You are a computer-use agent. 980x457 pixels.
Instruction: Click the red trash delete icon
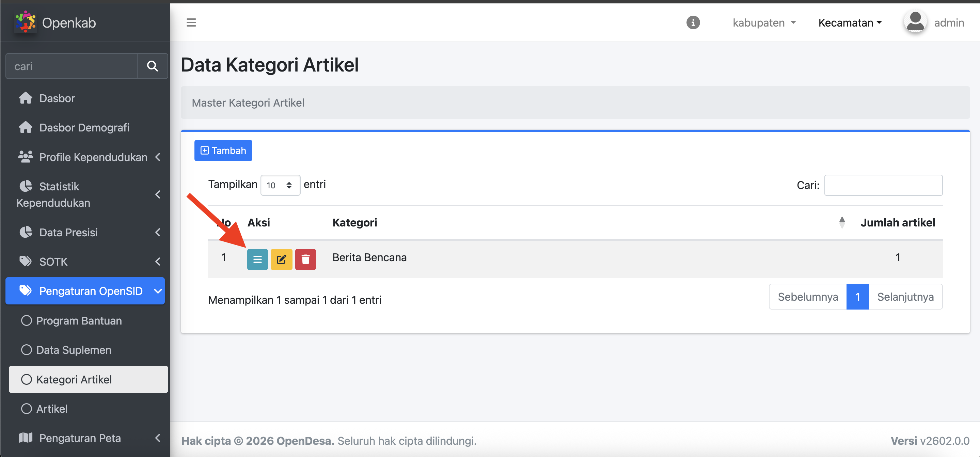[x=305, y=259]
